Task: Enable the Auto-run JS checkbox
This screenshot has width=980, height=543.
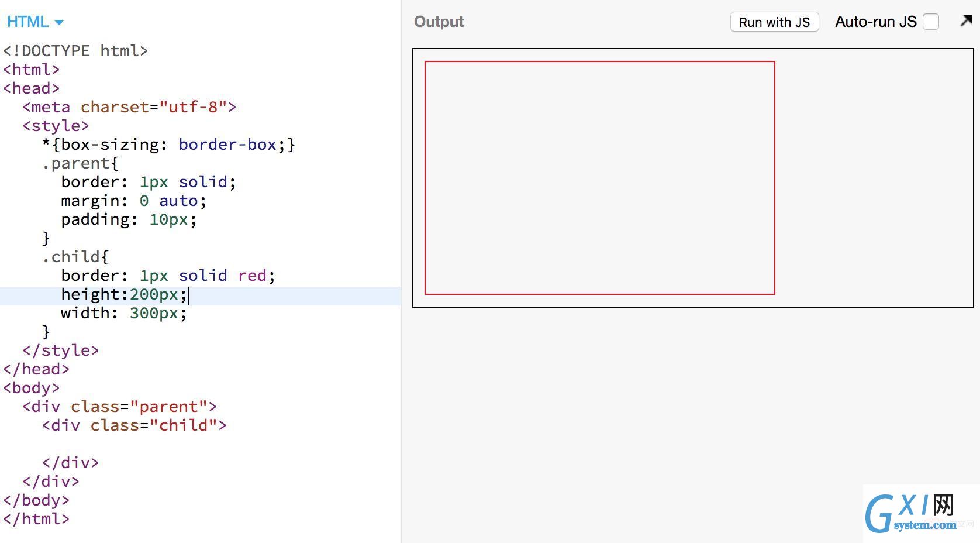Action: (930, 22)
